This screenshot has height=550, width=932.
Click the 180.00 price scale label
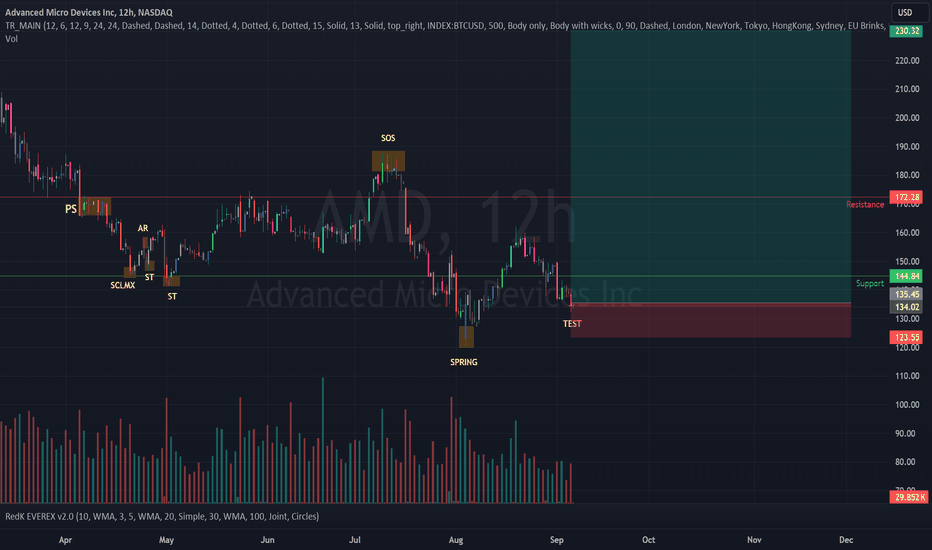coord(907,175)
